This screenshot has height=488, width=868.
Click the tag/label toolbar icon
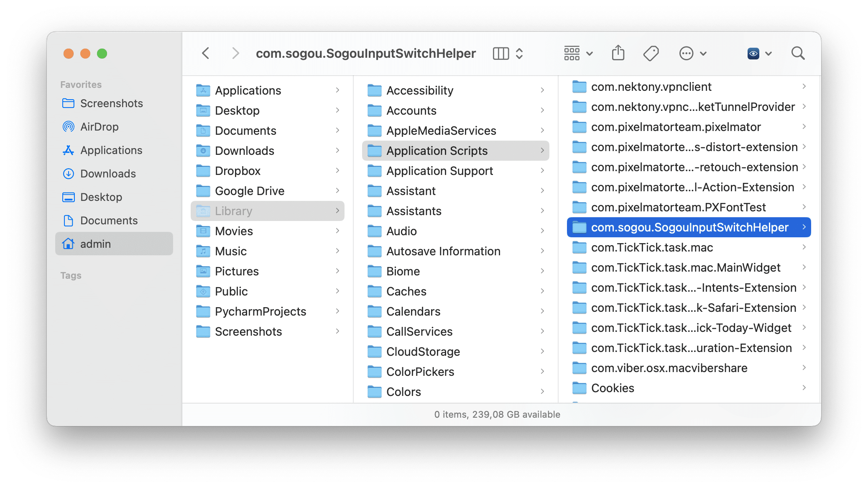pos(651,54)
